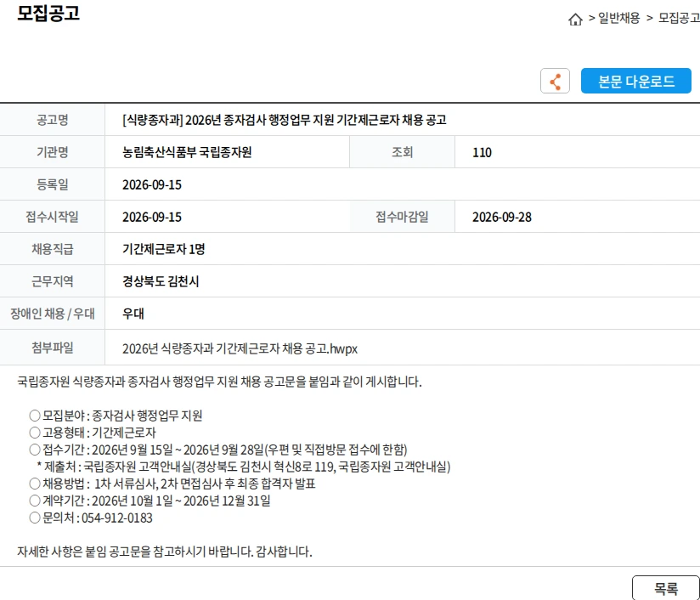This screenshot has height=600, width=700.
Task: Click the 기간제근로자 1명 value
Action: [163, 249]
